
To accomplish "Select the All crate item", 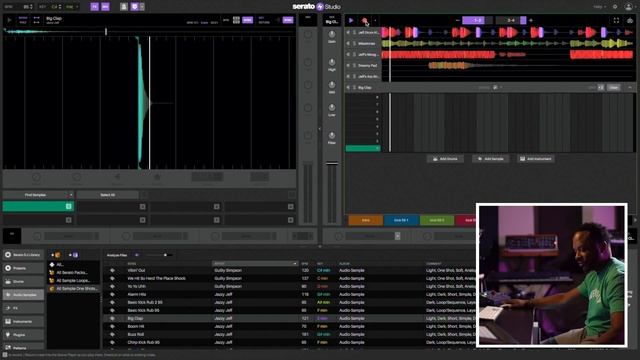I will coord(73,264).
